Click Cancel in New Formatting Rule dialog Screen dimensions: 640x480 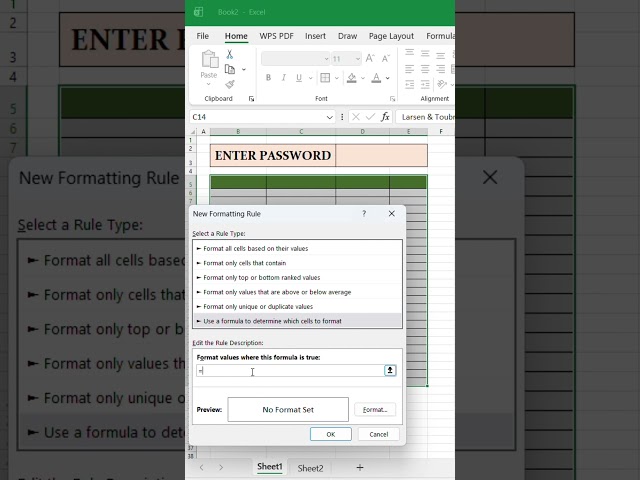point(378,434)
